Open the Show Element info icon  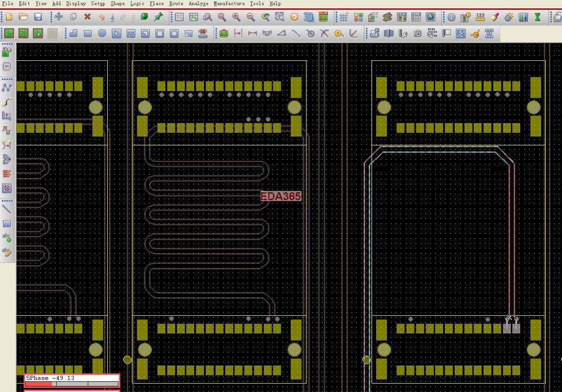click(451, 17)
